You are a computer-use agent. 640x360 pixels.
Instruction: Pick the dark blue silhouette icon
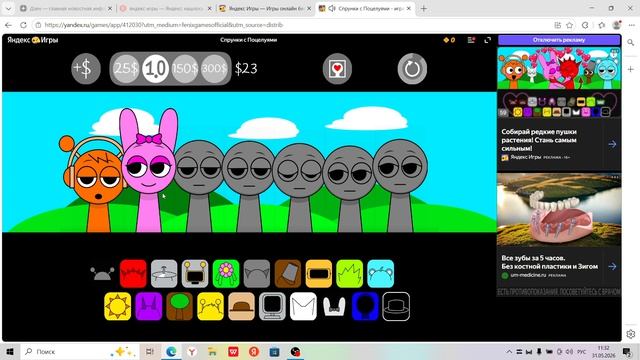click(365, 306)
